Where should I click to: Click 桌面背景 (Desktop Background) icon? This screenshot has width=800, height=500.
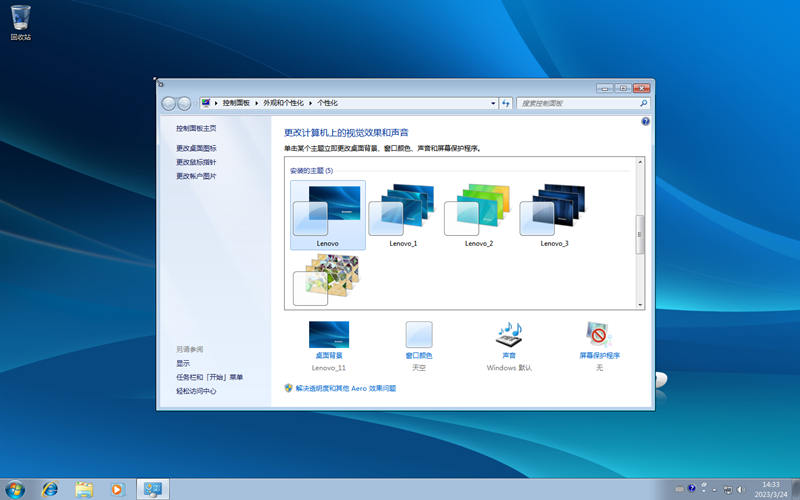pyautogui.click(x=329, y=334)
